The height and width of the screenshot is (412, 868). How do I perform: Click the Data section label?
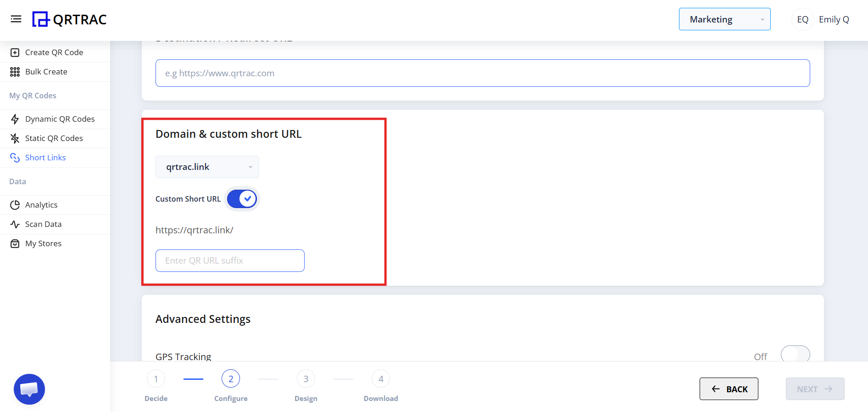[x=17, y=181]
